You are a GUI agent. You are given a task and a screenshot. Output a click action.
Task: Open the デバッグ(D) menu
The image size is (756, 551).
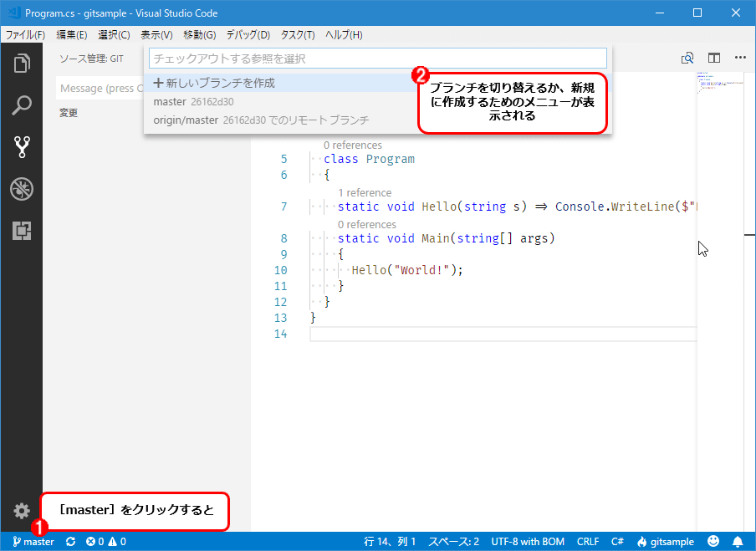248,35
